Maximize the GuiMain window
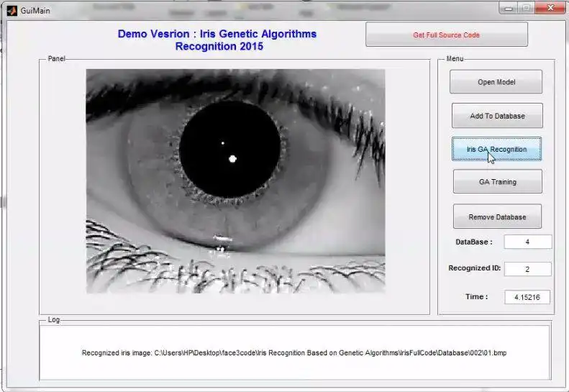Screen dimensions: 569x392 527,8
